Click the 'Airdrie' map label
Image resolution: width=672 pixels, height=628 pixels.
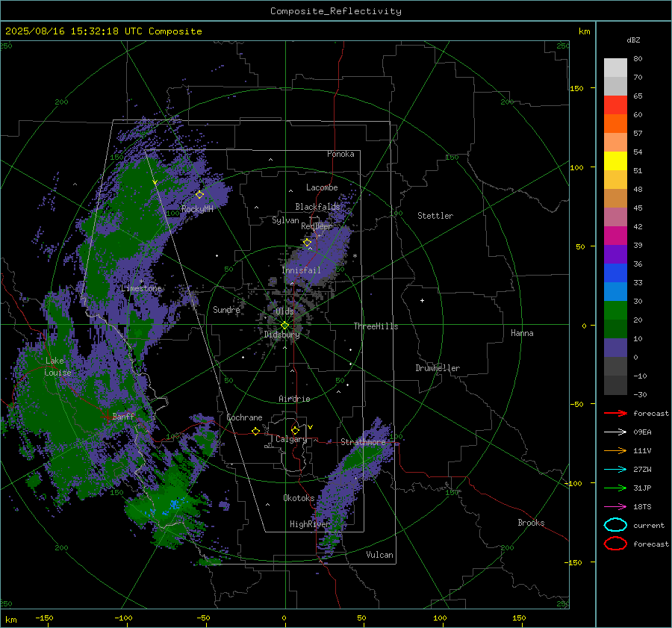point(294,399)
